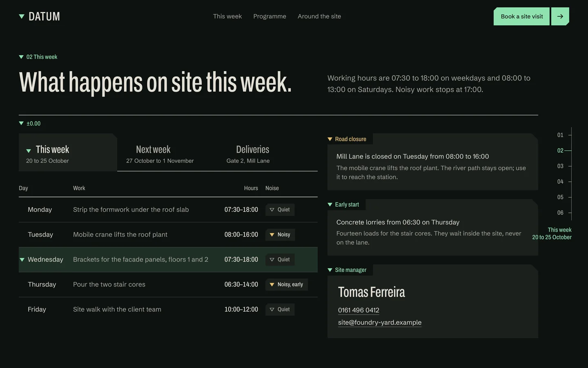This screenshot has height=368, width=588.
Task: Click the green triangle beside ±0.00
Action: click(21, 123)
